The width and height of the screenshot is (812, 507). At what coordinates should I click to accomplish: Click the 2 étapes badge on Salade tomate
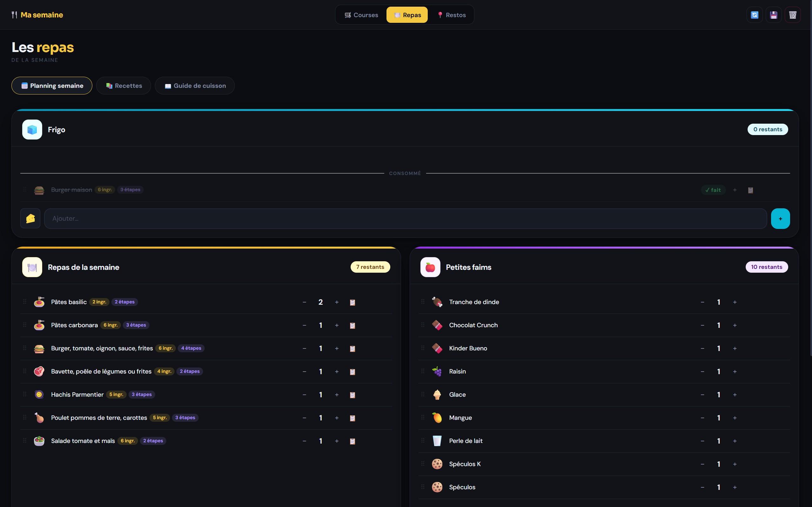pos(153,441)
